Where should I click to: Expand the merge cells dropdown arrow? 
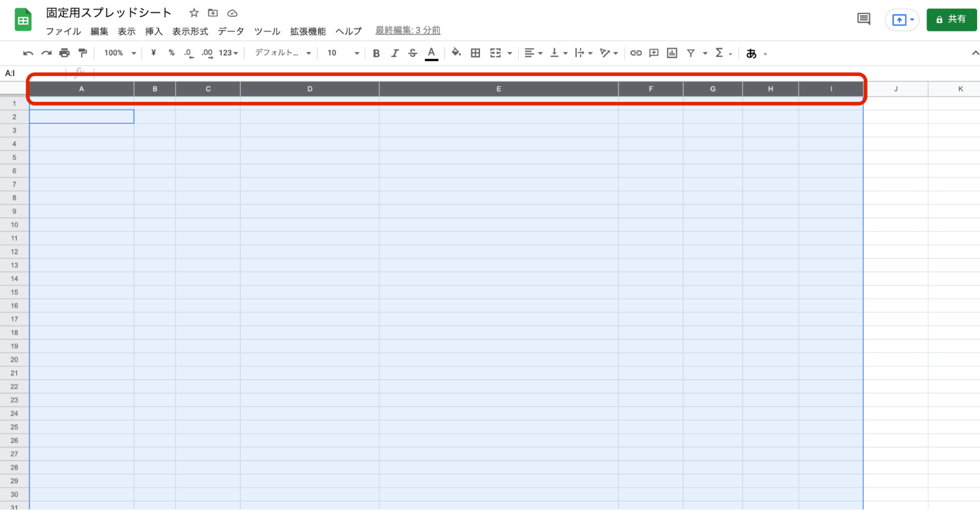tap(510, 53)
